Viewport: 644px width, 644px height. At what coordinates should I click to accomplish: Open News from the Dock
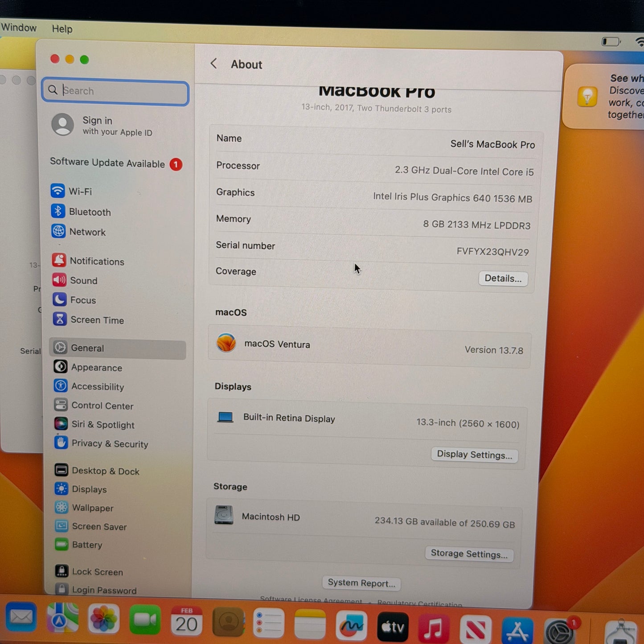click(476, 629)
